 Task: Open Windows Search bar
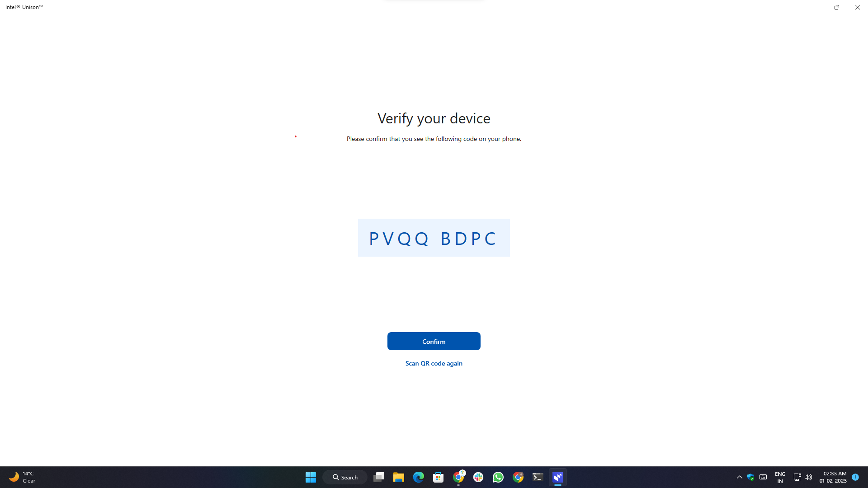click(345, 477)
